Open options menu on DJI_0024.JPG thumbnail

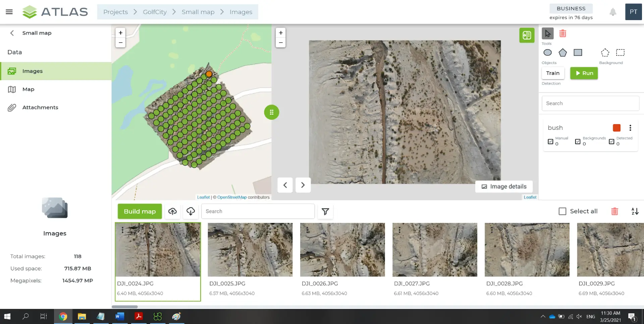pos(123,230)
